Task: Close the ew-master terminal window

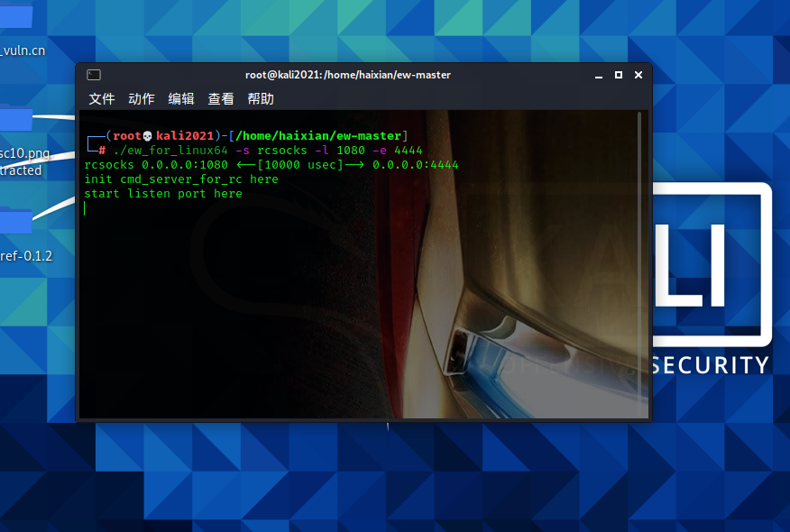Action: pos(638,75)
